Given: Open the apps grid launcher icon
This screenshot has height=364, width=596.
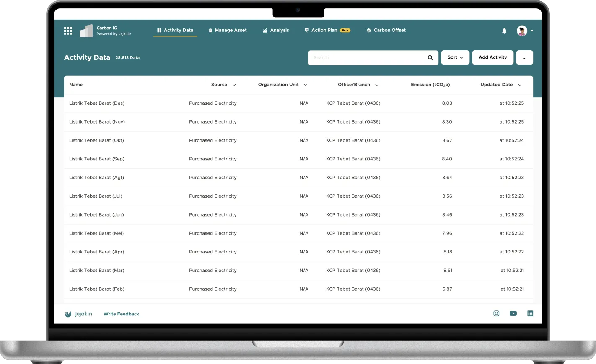Looking at the screenshot, I should (68, 30).
